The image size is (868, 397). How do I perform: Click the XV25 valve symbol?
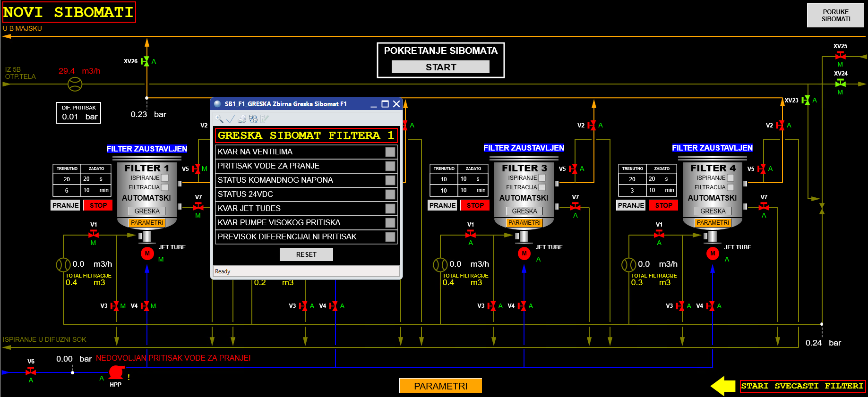(840, 56)
